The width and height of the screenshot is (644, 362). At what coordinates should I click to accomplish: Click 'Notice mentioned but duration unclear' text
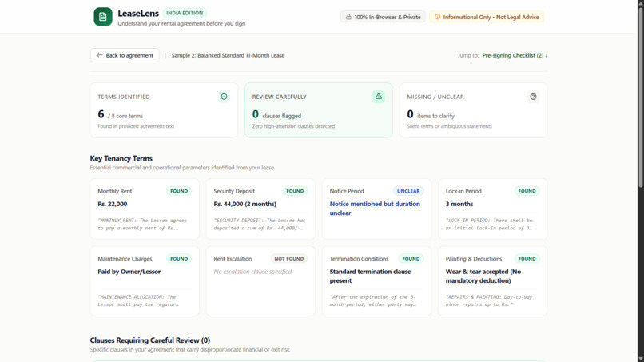click(x=375, y=209)
